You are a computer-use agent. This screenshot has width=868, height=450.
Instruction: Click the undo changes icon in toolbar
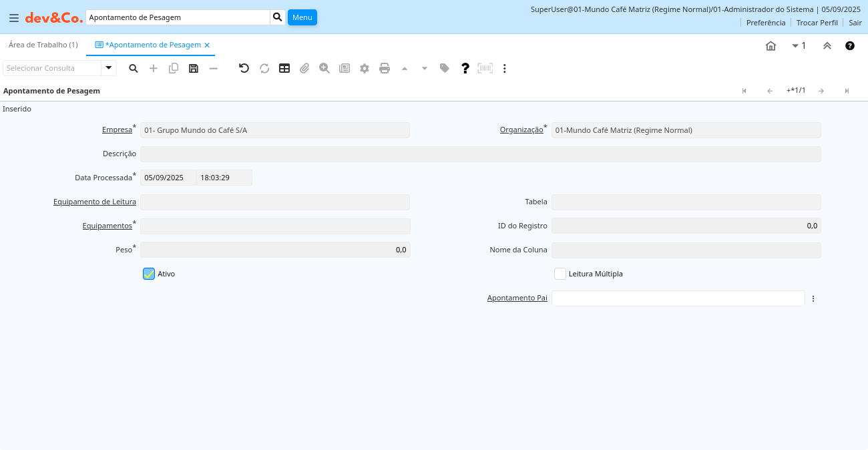pyautogui.click(x=244, y=68)
